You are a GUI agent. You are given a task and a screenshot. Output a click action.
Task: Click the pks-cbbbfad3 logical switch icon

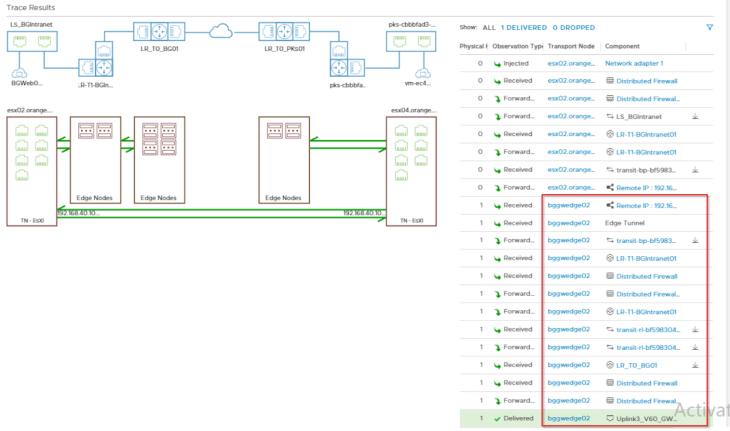[409, 42]
